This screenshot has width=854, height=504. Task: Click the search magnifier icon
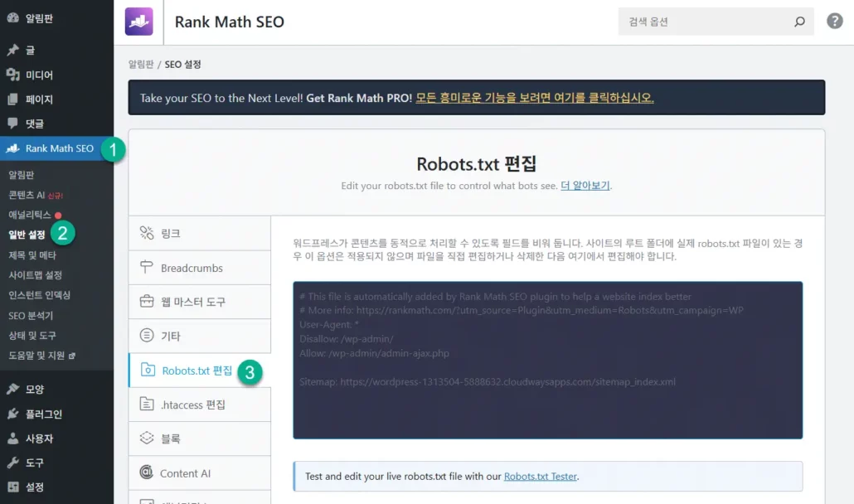pyautogui.click(x=799, y=22)
